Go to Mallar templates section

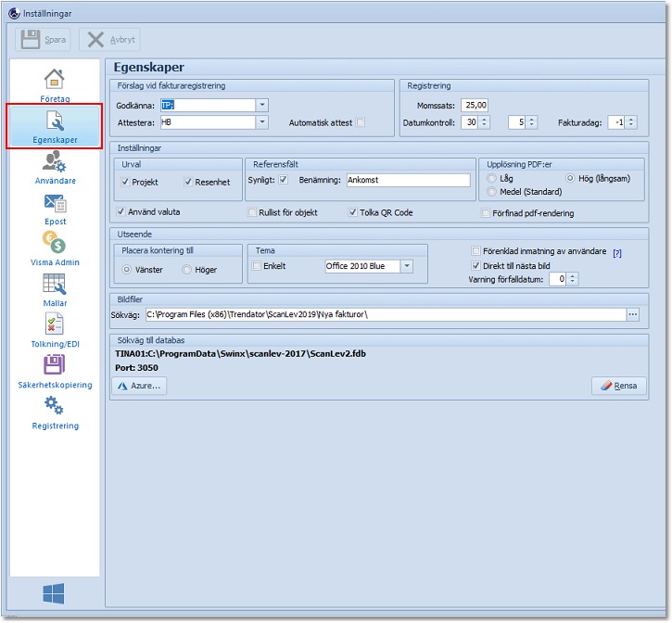click(x=55, y=288)
